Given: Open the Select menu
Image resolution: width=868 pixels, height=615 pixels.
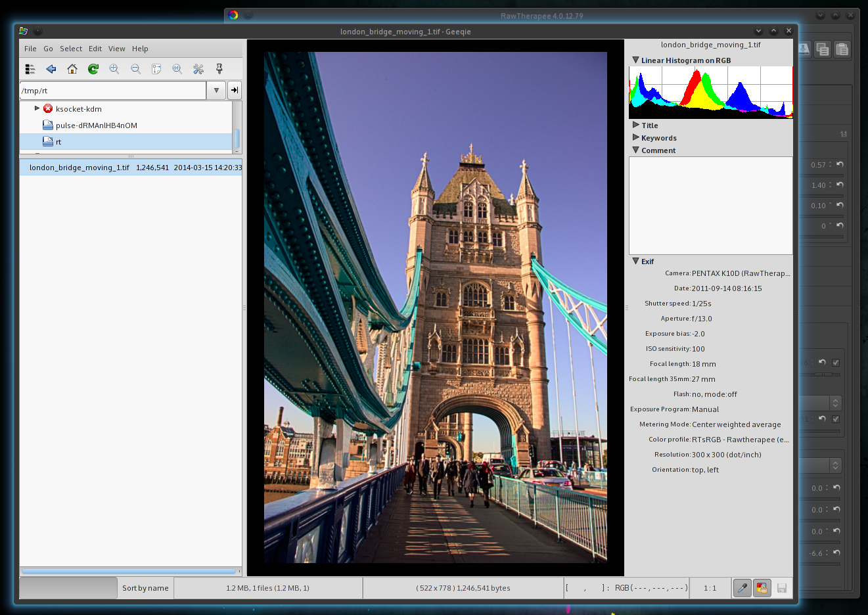Looking at the screenshot, I should [x=71, y=49].
